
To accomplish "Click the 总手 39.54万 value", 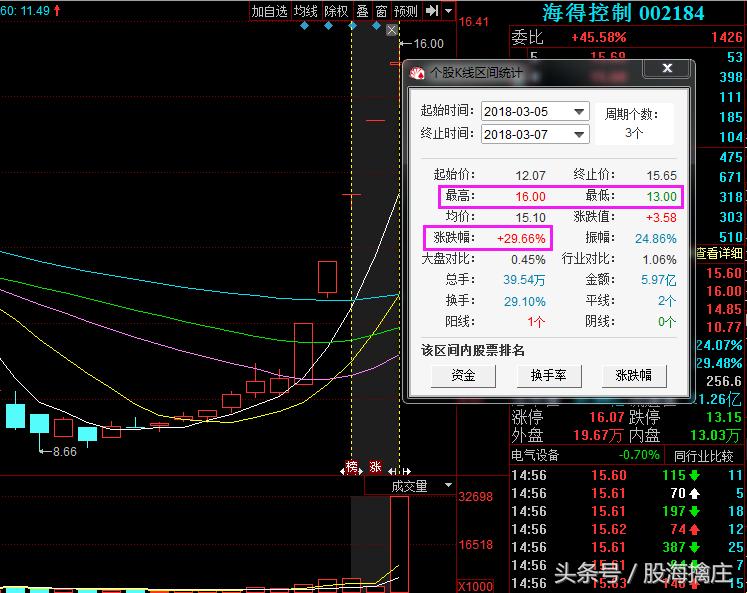I will [524, 280].
